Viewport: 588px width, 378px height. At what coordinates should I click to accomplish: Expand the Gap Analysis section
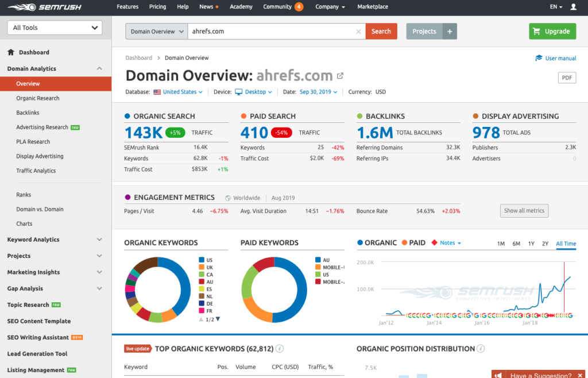pyautogui.click(x=99, y=288)
